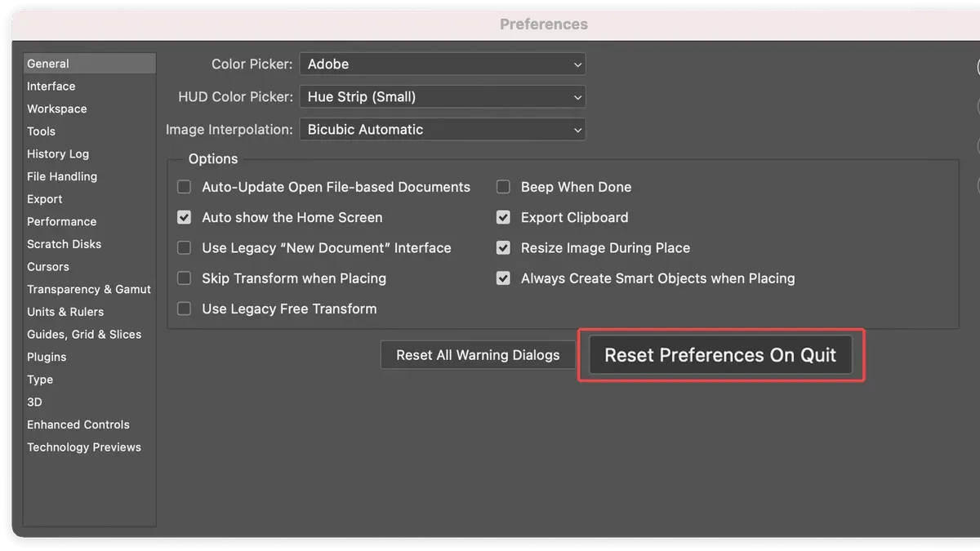Enable Beep When Done checkbox
Viewport: 980px width, 551px height.
tap(503, 187)
